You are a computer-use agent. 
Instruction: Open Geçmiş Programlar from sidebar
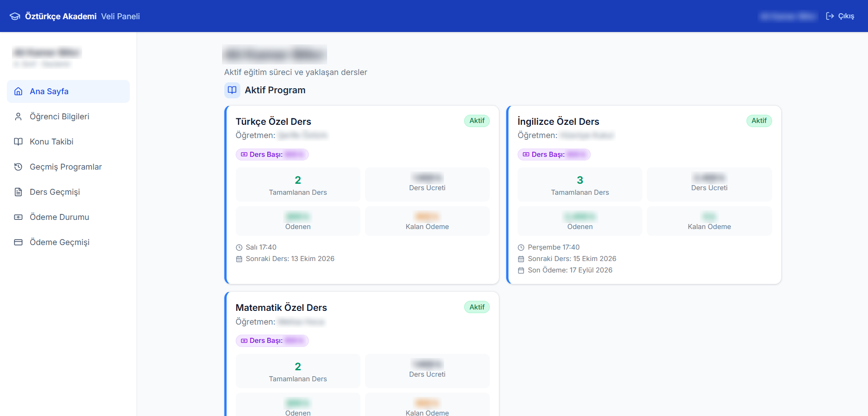tap(68, 167)
